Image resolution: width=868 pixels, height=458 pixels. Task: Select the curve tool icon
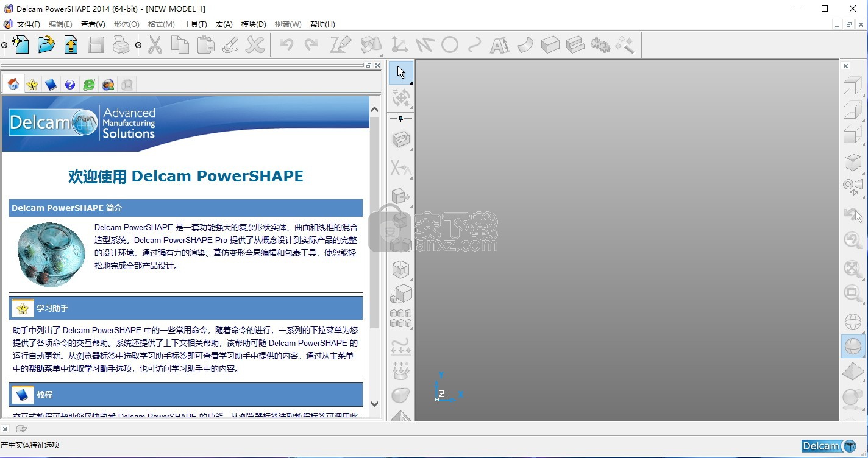[474, 44]
